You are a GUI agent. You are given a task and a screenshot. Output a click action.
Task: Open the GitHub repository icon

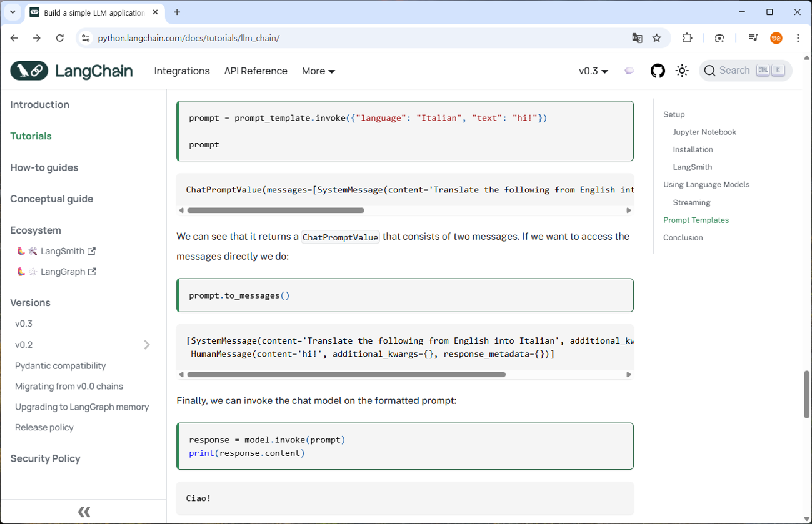(x=658, y=71)
